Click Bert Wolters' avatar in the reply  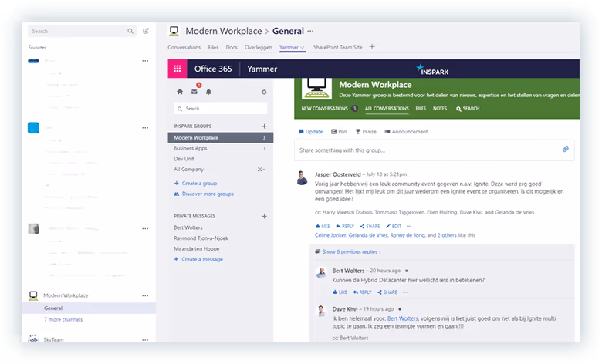coord(321,273)
